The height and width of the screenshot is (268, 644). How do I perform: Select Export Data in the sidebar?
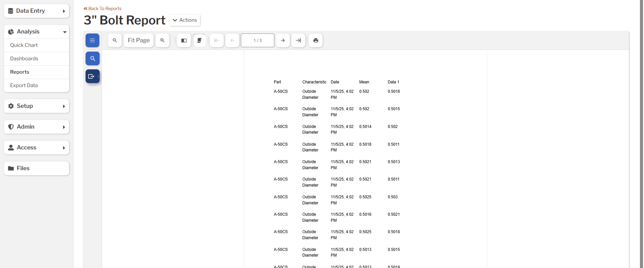coord(24,85)
